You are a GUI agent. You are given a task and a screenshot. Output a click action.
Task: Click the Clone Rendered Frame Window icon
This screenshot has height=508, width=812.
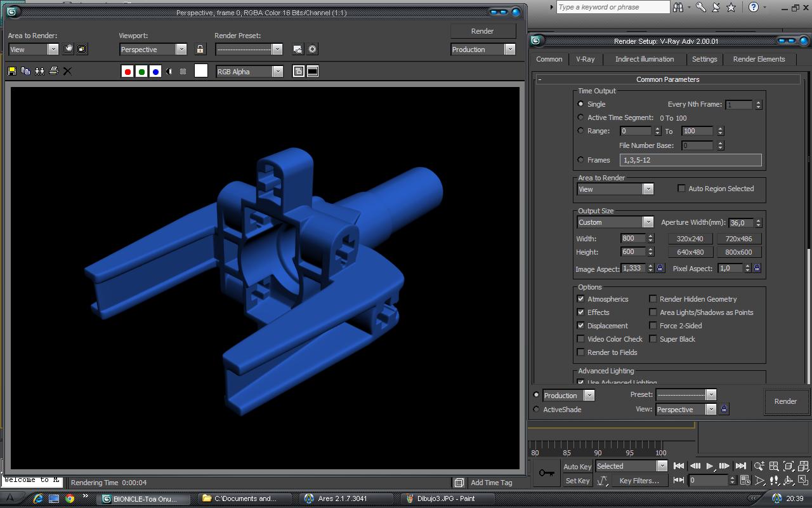[39, 71]
